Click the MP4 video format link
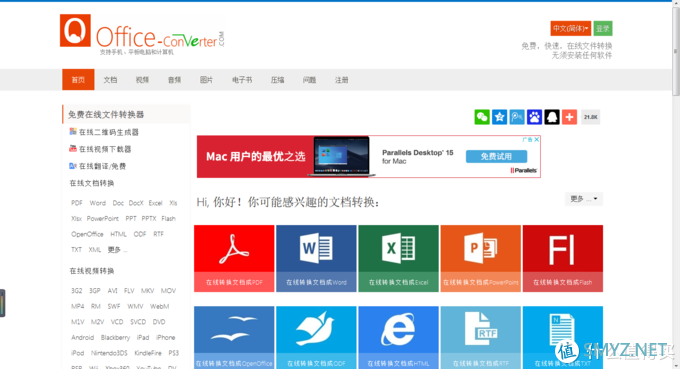This screenshot has width=680, height=369. pyautogui.click(x=78, y=306)
